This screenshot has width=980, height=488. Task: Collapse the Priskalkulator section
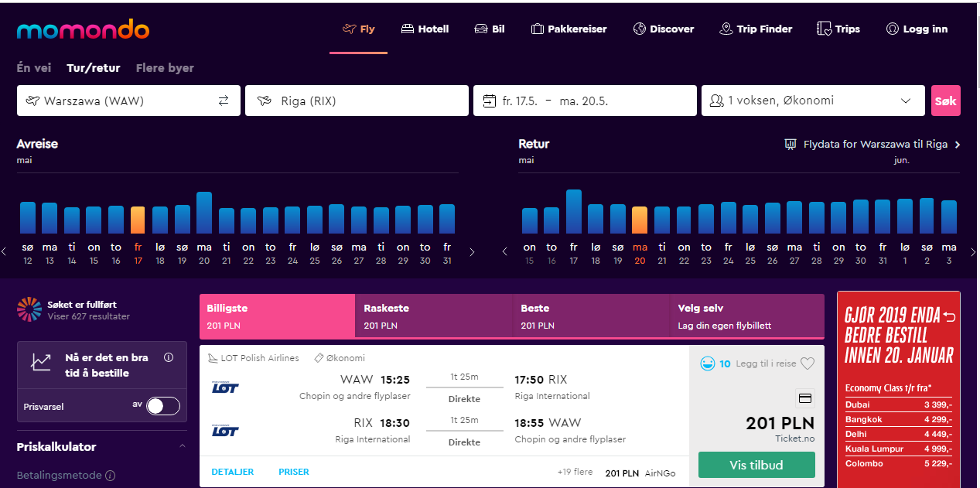[x=183, y=446]
